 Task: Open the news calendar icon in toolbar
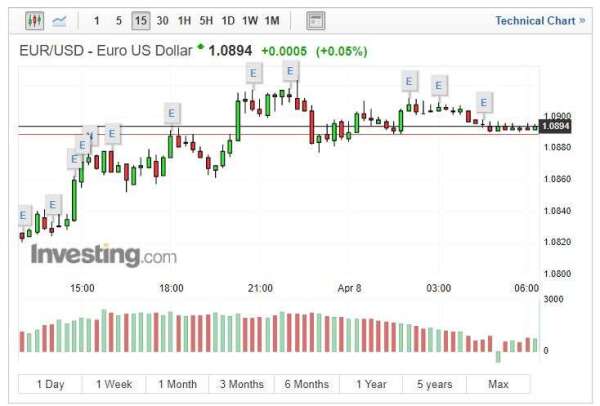[316, 21]
